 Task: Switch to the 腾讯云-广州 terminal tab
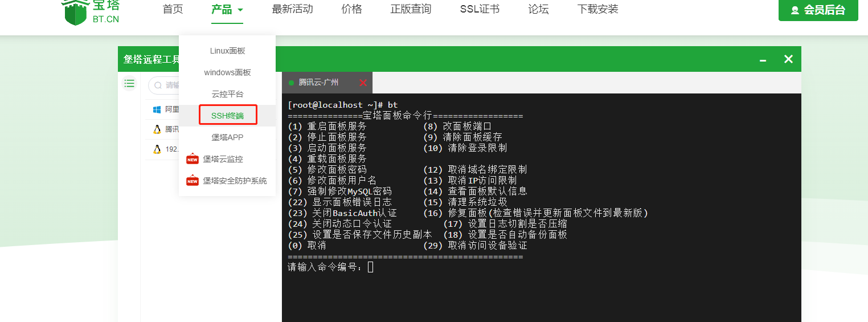pyautogui.click(x=327, y=83)
